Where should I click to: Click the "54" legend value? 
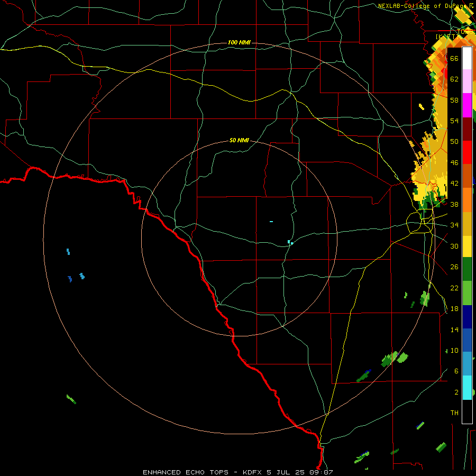454,121
